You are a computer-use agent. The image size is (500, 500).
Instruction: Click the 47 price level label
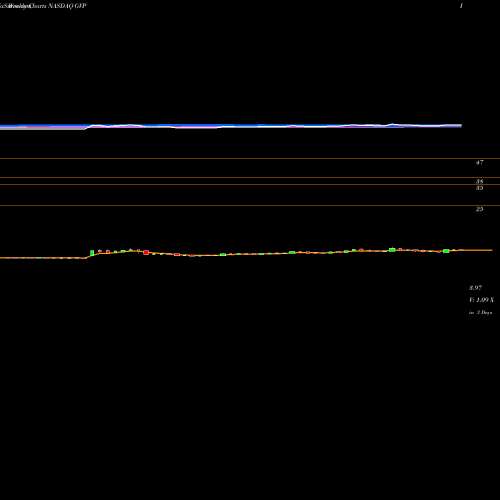pyautogui.click(x=479, y=163)
